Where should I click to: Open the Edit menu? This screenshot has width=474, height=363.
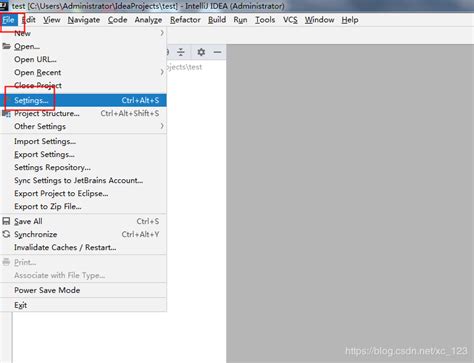29,20
